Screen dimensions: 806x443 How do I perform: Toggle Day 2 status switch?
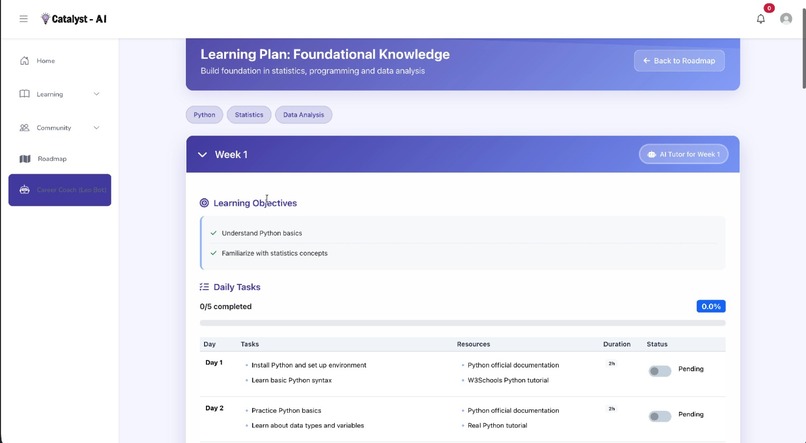click(660, 416)
